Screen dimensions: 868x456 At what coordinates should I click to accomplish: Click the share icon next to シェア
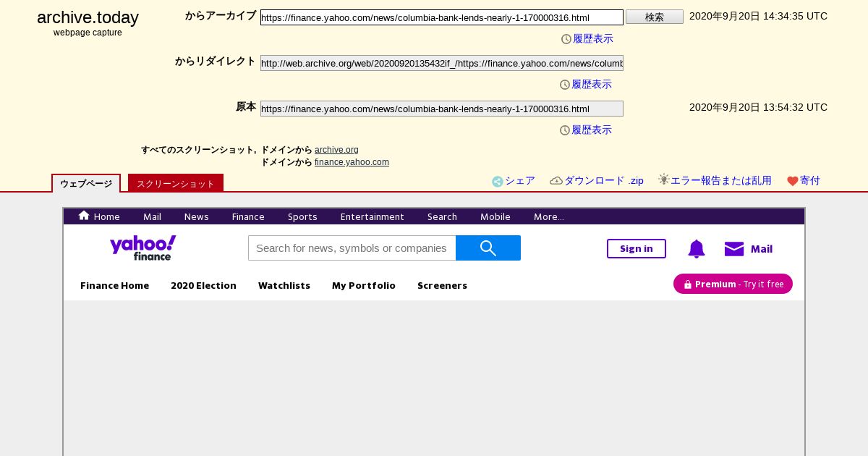(x=498, y=182)
